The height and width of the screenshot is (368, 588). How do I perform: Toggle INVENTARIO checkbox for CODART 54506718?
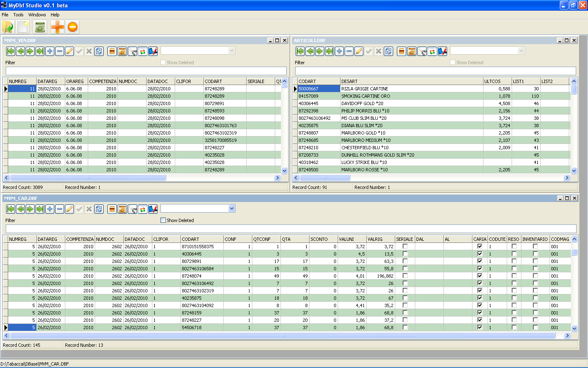[535, 328]
